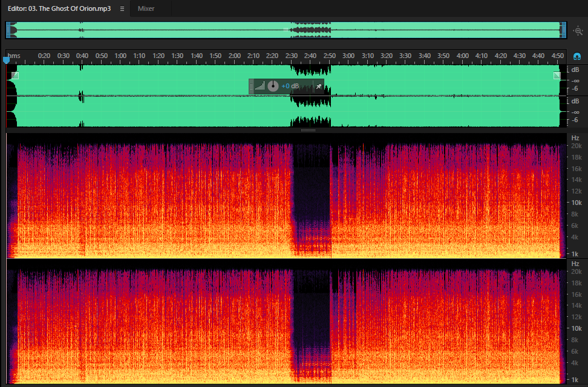This screenshot has width=588, height=387.
Task: Click the blue headphones icon beside the ruler
Action: 577,57
